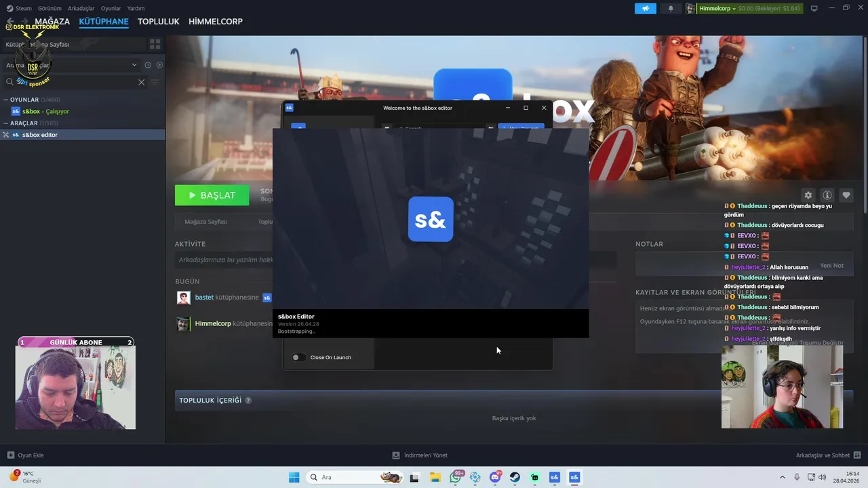The height and width of the screenshot is (488, 868).
Task: Open the Oyunlar menu
Action: (111, 8)
